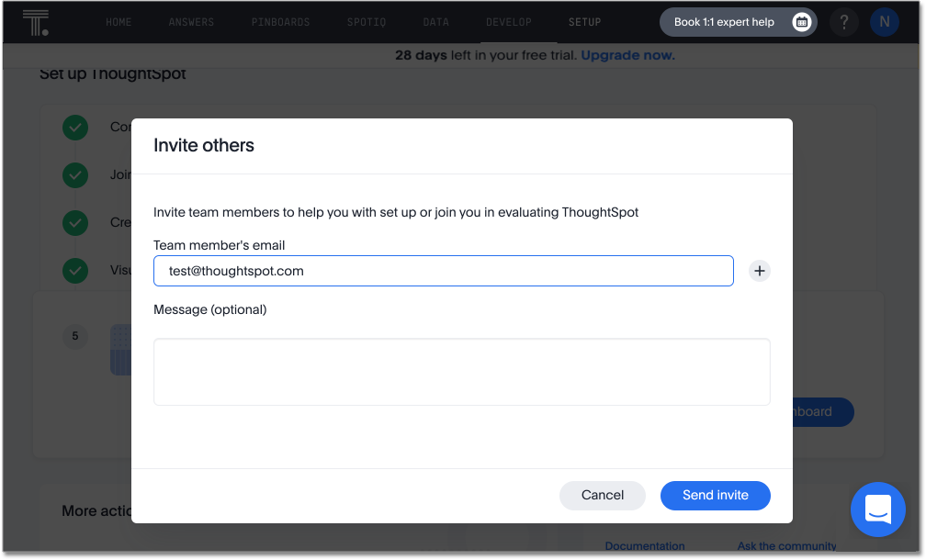This screenshot has height=560, width=926.
Task: Click the N profile avatar icon
Action: pos(884,21)
